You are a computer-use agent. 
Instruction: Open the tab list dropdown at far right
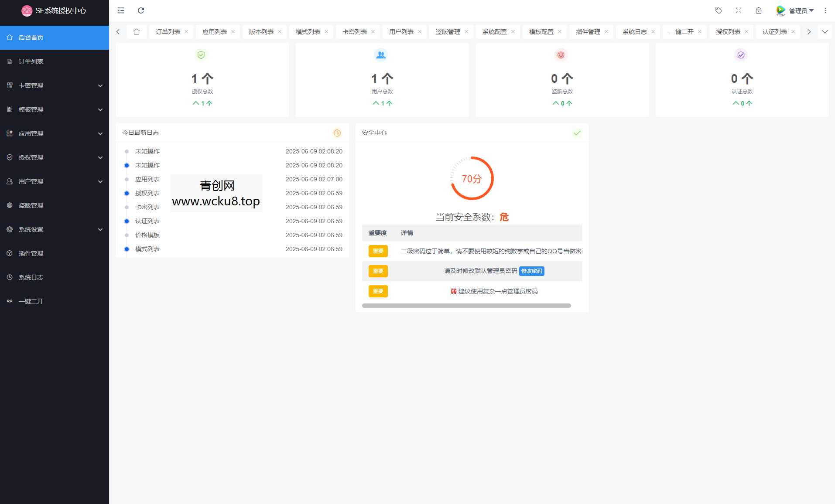tap(825, 31)
